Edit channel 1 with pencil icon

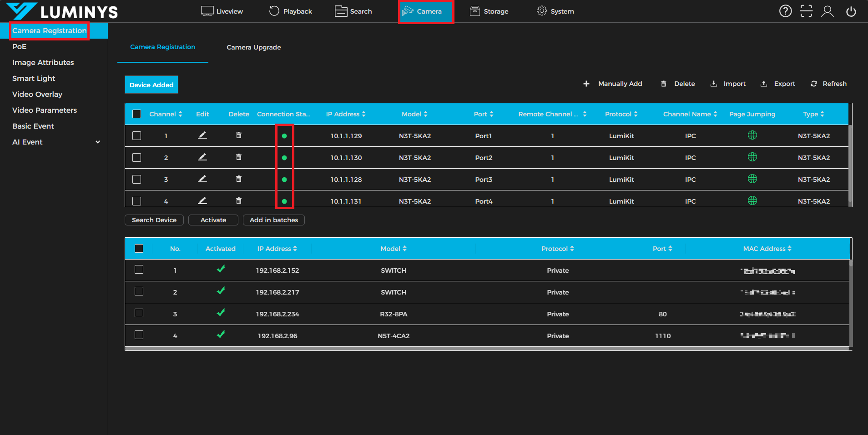click(x=202, y=135)
